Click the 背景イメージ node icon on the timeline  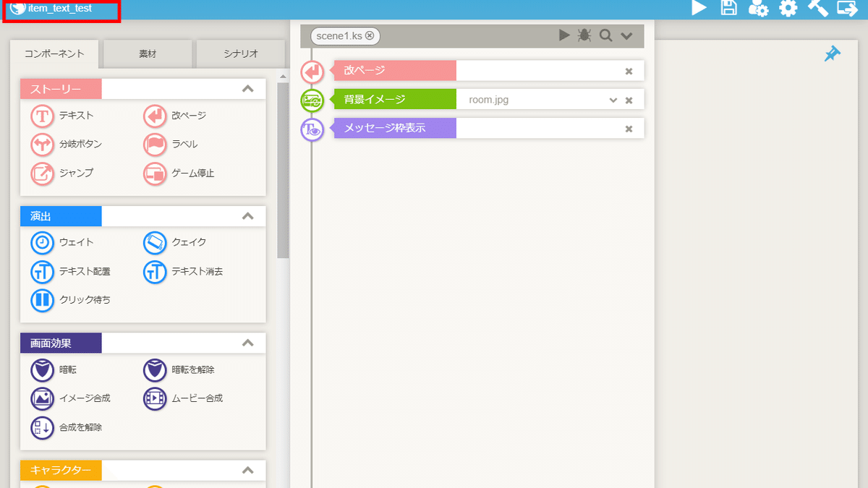click(312, 100)
